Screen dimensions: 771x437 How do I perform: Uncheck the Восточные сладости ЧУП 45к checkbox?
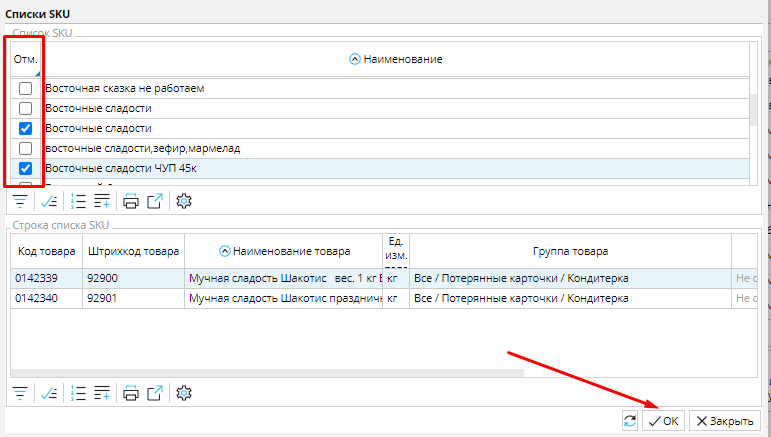[26, 168]
